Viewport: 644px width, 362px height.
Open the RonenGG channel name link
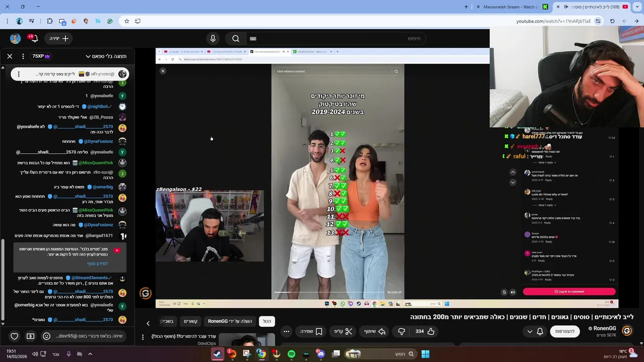tap(604, 328)
